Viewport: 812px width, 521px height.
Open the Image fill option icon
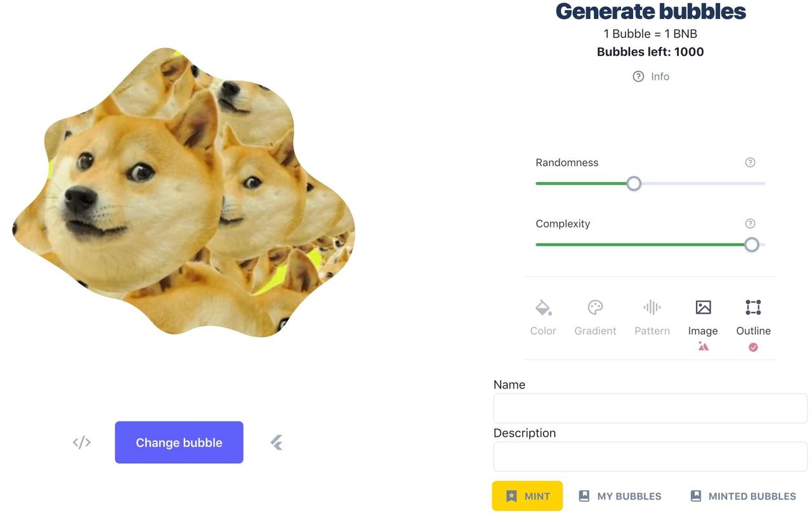tap(703, 307)
